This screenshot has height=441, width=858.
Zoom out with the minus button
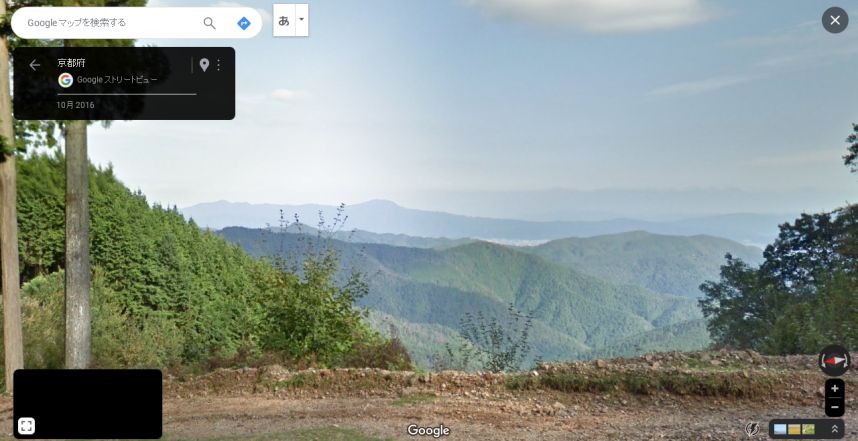[x=834, y=407]
